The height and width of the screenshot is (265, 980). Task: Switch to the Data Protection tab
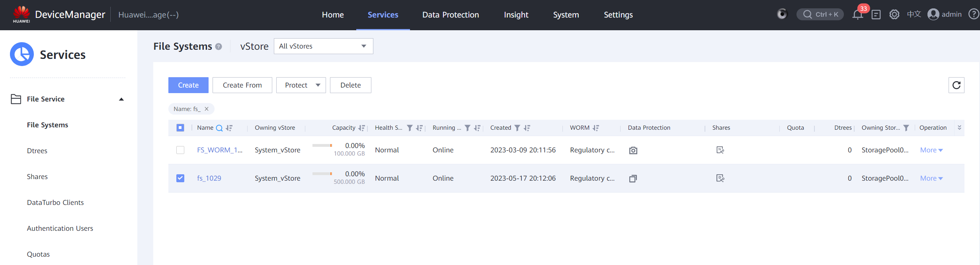(x=451, y=15)
